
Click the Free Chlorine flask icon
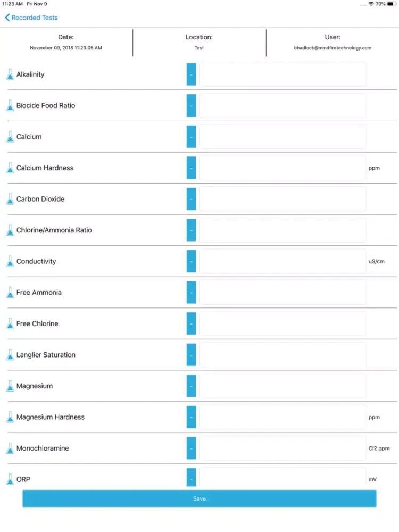click(x=10, y=323)
